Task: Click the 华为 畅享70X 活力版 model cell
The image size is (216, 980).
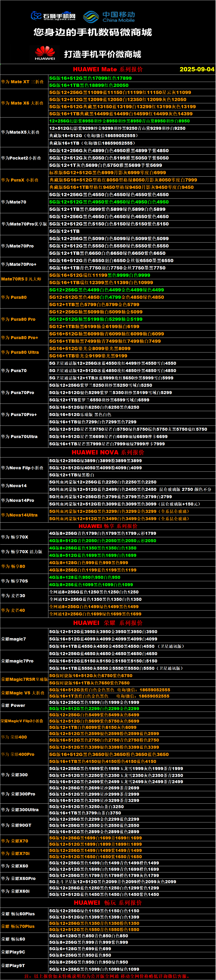Action: tap(22, 552)
